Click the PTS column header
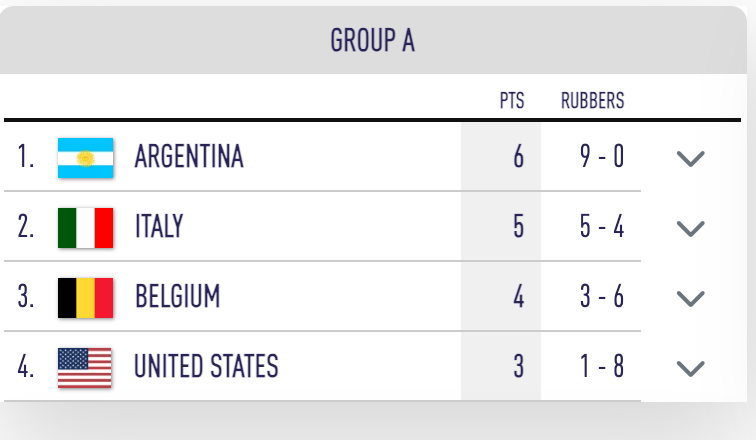The image size is (756, 440). pyautogui.click(x=512, y=101)
